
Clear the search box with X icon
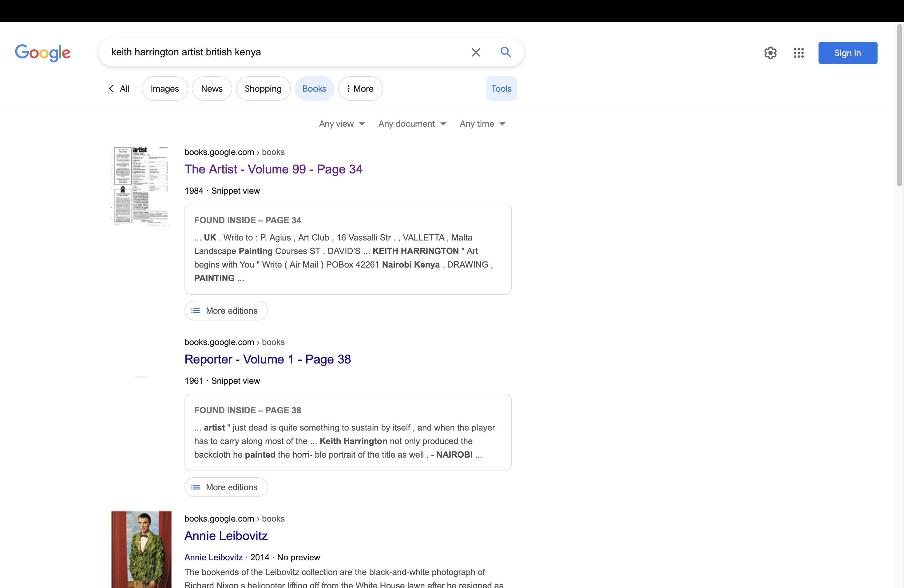[x=476, y=52]
